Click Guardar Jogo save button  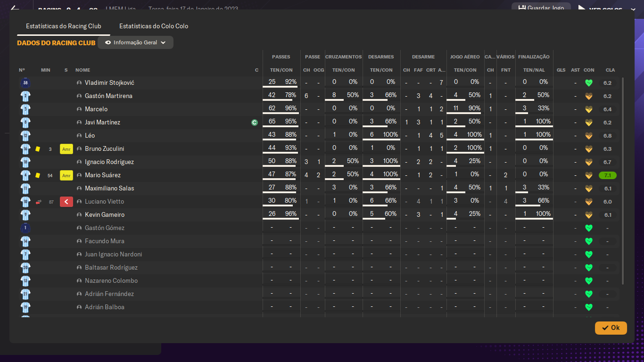541,8
